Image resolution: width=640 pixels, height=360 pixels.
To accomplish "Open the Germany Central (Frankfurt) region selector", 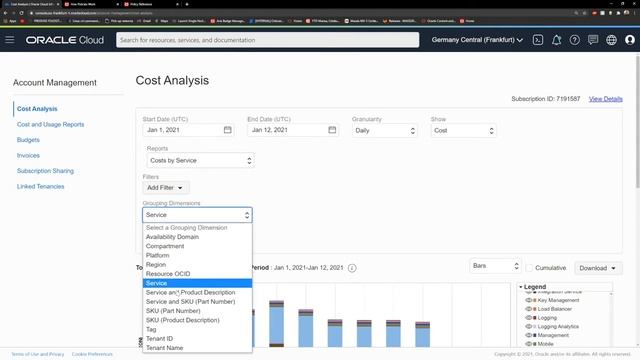I will (x=477, y=40).
